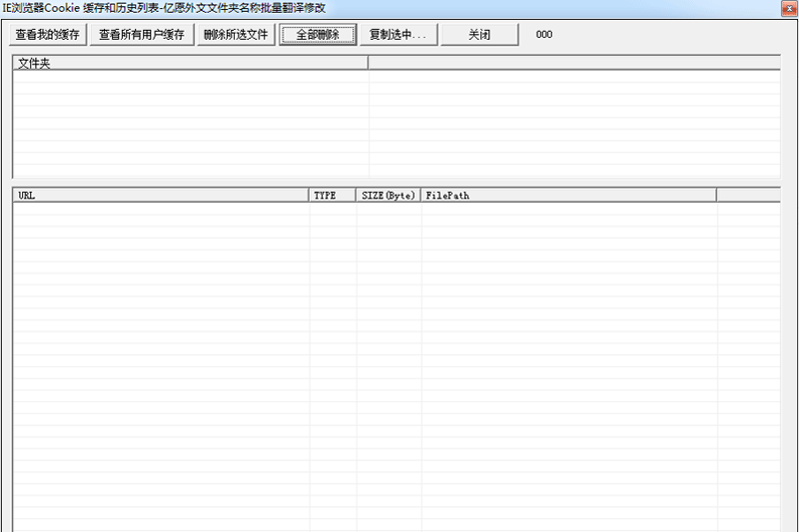Click first empty row under URL column
Image resolution: width=799 pixels, height=532 pixels.
160,210
